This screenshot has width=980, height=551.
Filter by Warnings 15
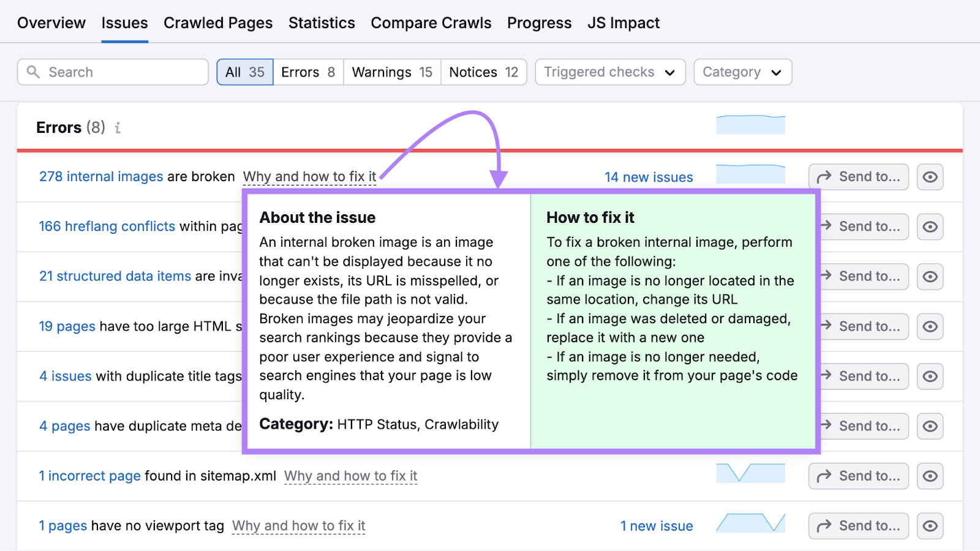[392, 72]
